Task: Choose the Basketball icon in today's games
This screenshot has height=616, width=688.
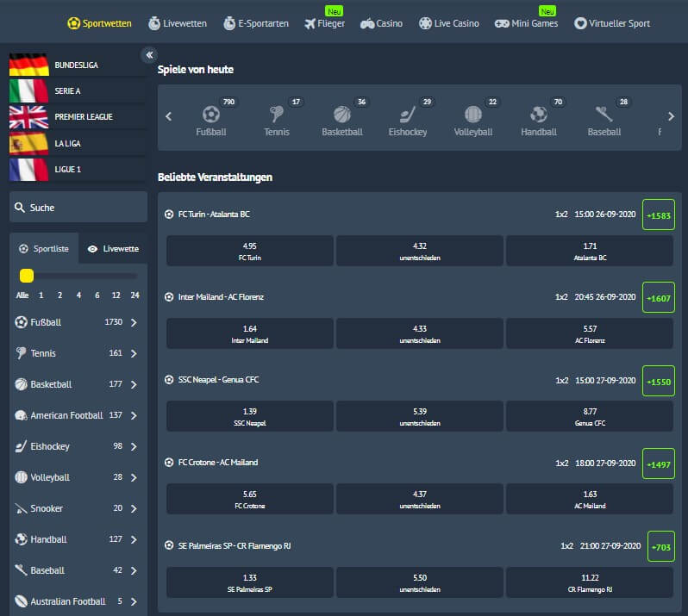Action: (342, 115)
